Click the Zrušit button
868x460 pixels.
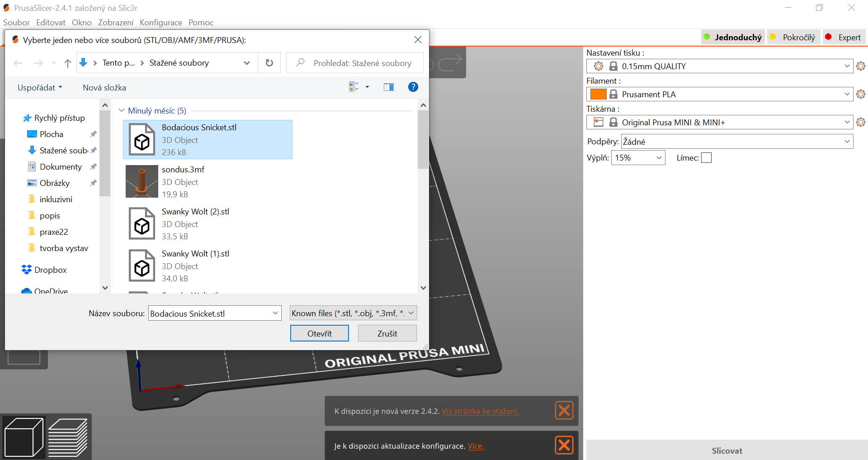click(387, 333)
